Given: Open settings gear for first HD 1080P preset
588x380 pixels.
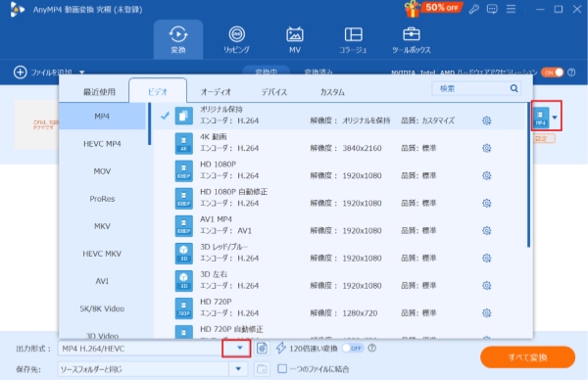Looking at the screenshot, I should point(486,175).
